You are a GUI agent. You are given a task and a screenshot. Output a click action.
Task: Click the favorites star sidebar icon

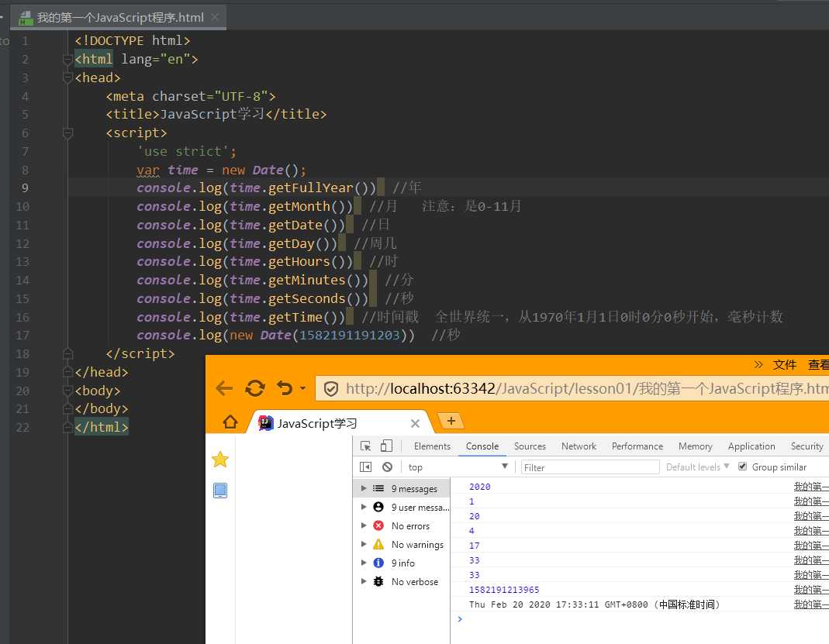click(220, 460)
